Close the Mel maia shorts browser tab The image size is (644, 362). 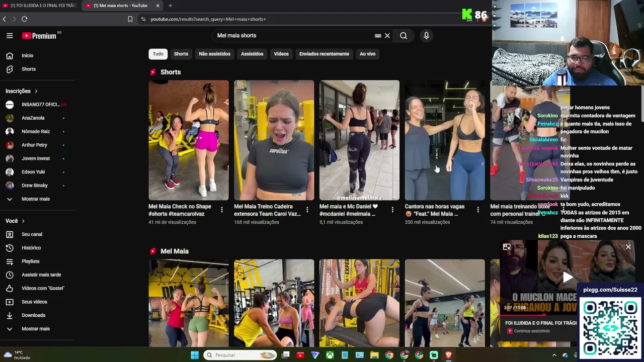[157, 6]
